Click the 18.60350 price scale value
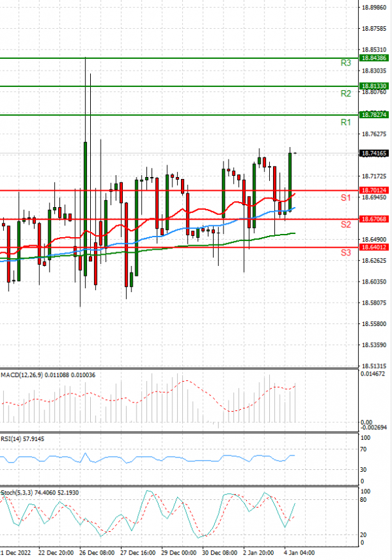 (x=374, y=282)
